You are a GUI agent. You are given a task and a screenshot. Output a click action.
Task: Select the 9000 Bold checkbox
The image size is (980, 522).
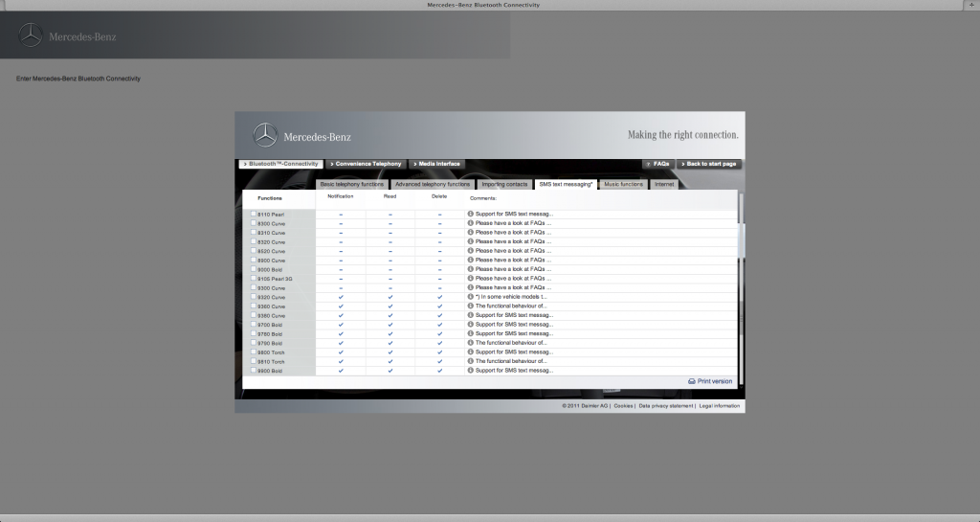254,269
